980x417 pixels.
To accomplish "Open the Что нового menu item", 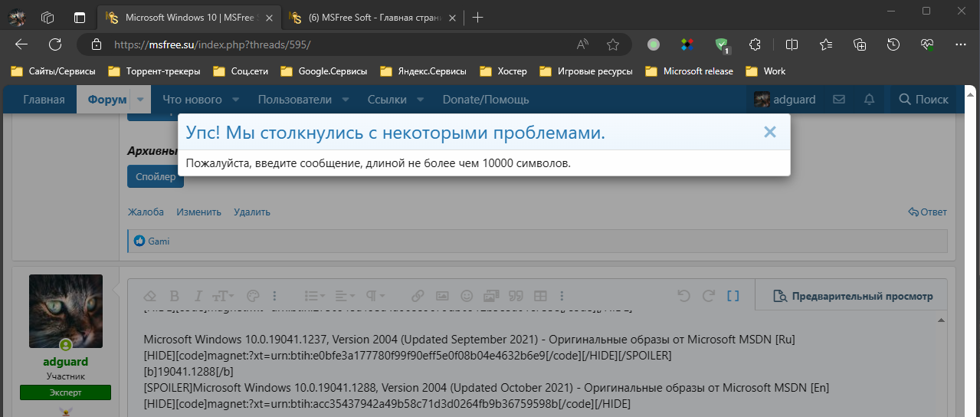I will point(192,99).
